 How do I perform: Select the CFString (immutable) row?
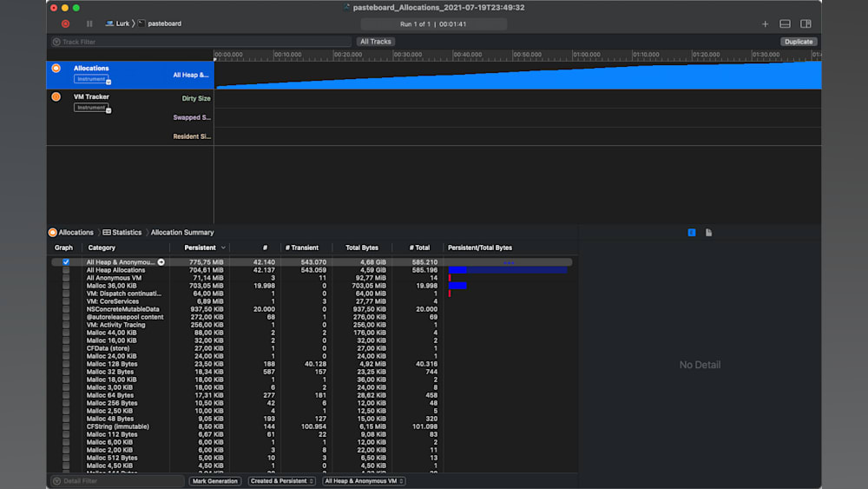312,426
